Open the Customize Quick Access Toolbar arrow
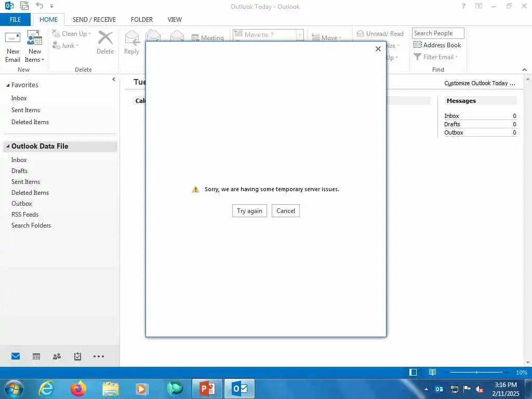This screenshot has height=399, width=532. (51, 6)
